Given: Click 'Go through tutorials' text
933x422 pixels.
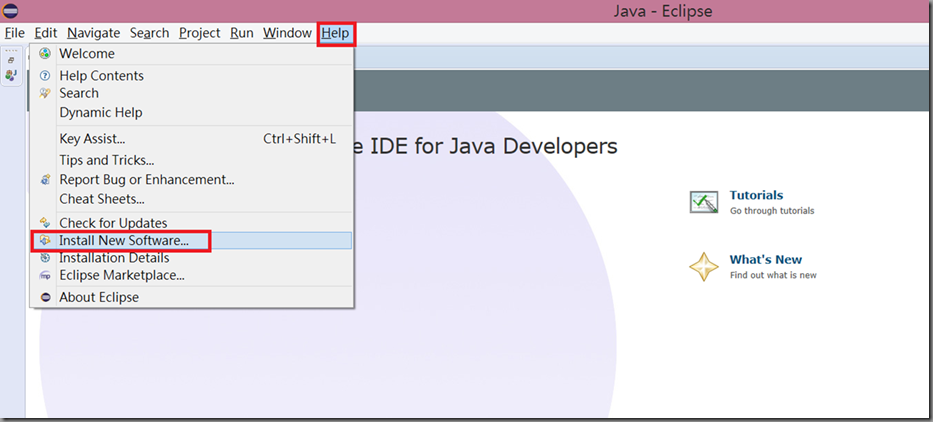Looking at the screenshot, I should pyautogui.click(x=772, y=211).
